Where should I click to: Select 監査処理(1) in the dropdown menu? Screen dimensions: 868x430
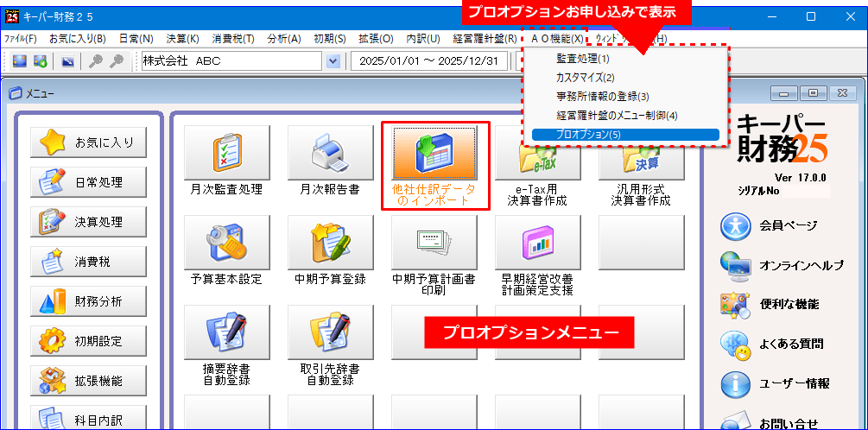coord(625,58)
